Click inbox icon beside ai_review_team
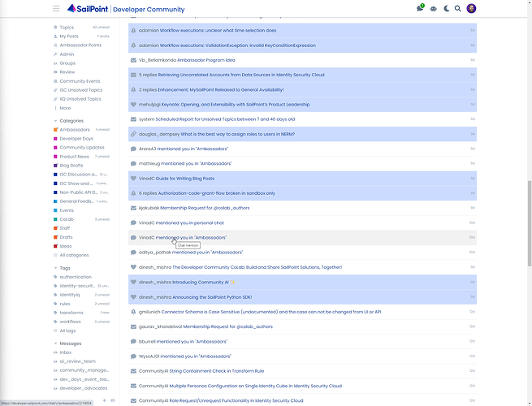Screen dimensions: 532x406 coord(55,361)
